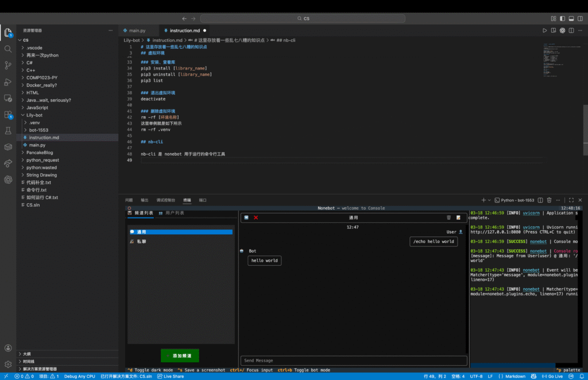This screenshot has height=380, width=588.
Task: Open the new terminal launch profile dropdown
Action: tap(490, 200)
